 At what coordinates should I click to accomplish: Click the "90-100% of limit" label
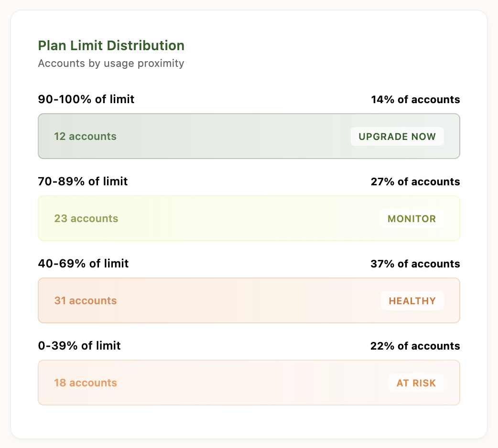86,99
